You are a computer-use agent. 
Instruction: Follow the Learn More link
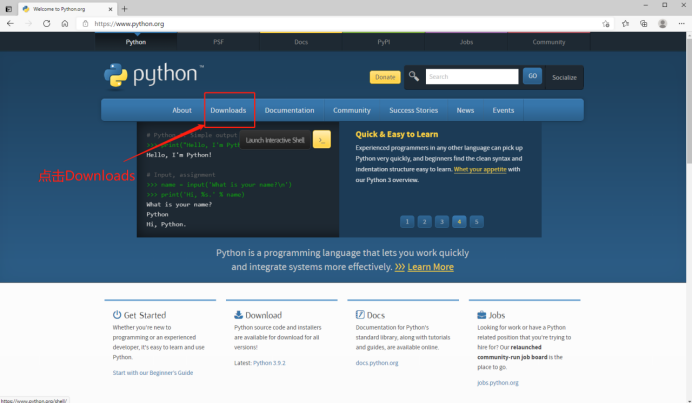(430, 267)
